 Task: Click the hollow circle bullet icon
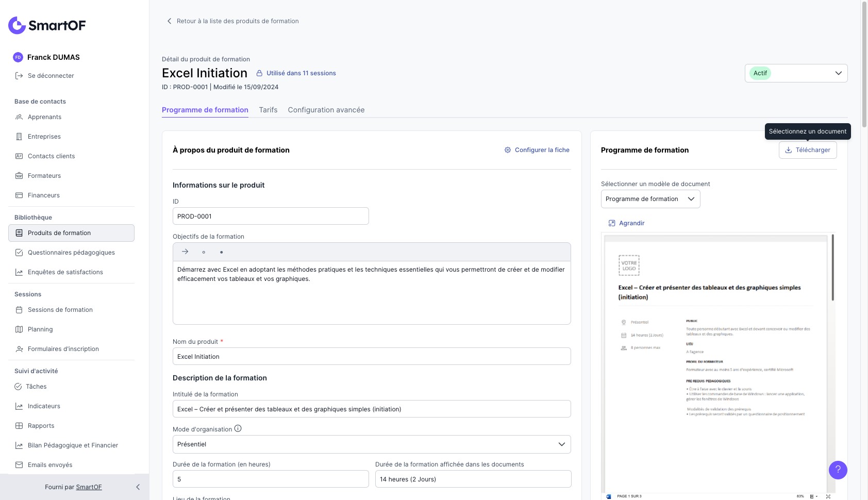pyautogui.click(x=204, y=252)
